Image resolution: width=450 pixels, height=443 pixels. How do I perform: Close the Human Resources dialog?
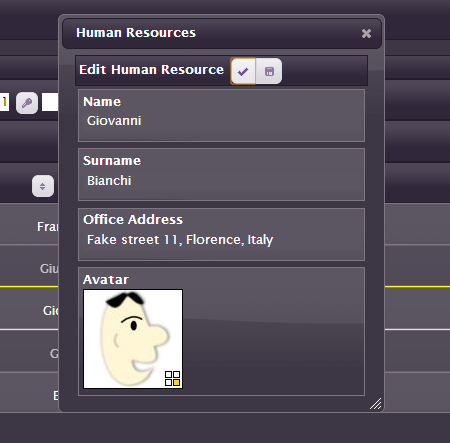click(x=366, y=33)
